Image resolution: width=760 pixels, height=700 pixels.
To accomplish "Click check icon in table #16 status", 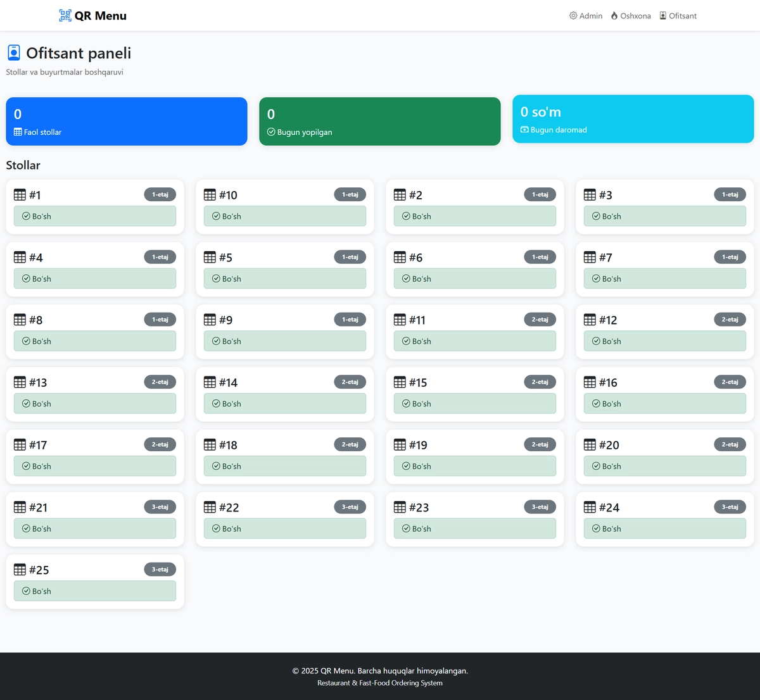I will coord(596,404).
